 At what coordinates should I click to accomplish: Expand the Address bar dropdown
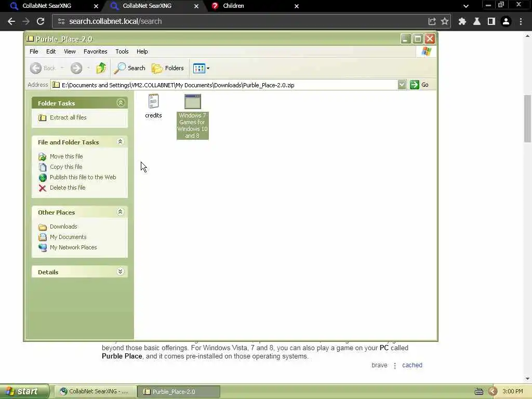402,85
